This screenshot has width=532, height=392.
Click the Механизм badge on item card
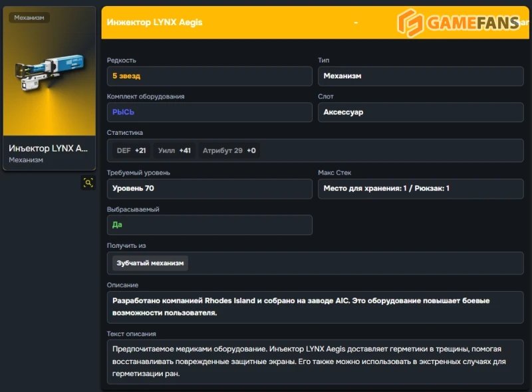point(29,17)
